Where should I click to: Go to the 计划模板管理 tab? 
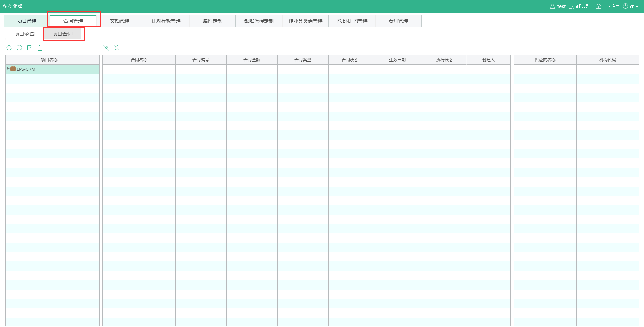click(x=166, y=21)
